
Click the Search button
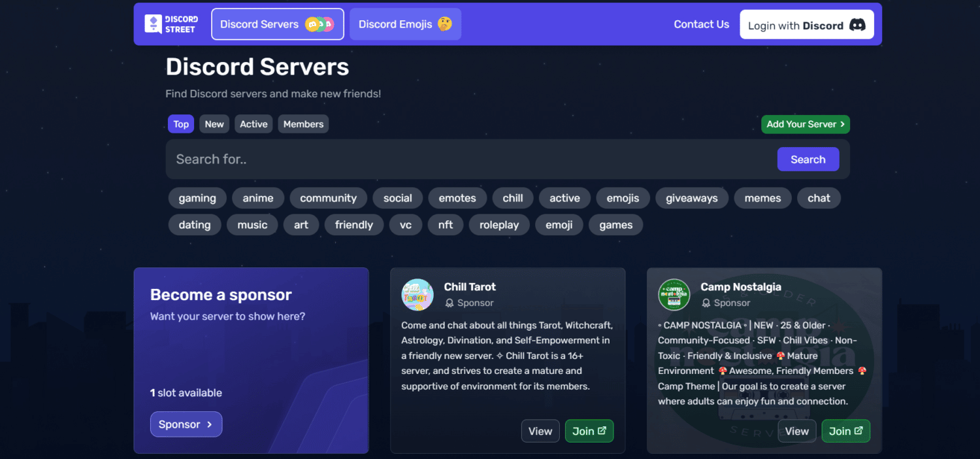[808, 160]
